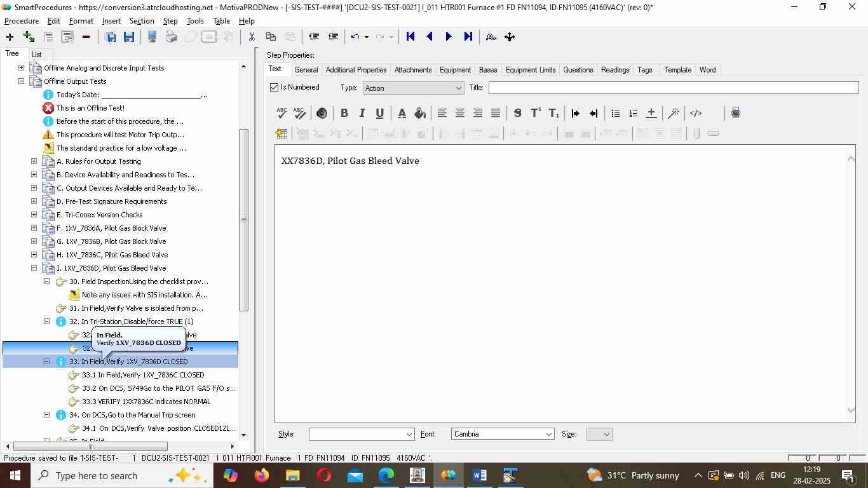Click the insert table icon

(281, 133)
